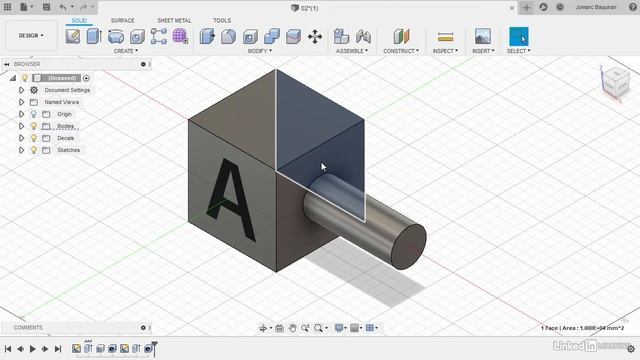Select the Split Face tool

tap(293, 36)
